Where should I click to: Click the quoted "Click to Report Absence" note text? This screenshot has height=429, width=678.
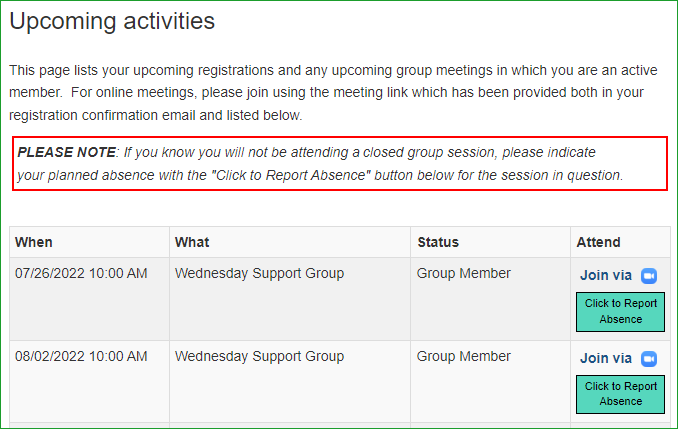coord(291,175)
